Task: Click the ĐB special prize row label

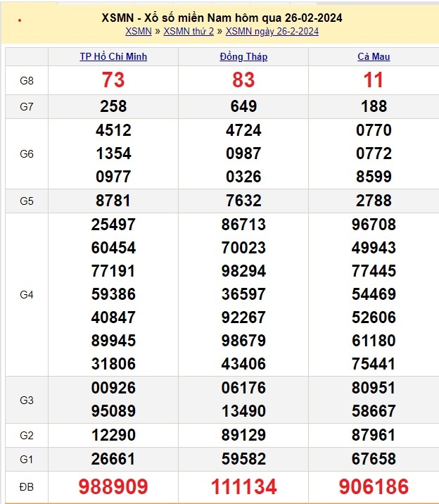Action: pyautogui.click(x=27, y=486)
